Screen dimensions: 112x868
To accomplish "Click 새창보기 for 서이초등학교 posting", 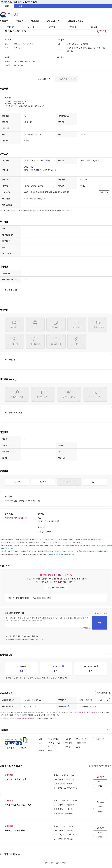I will (100, 811).
